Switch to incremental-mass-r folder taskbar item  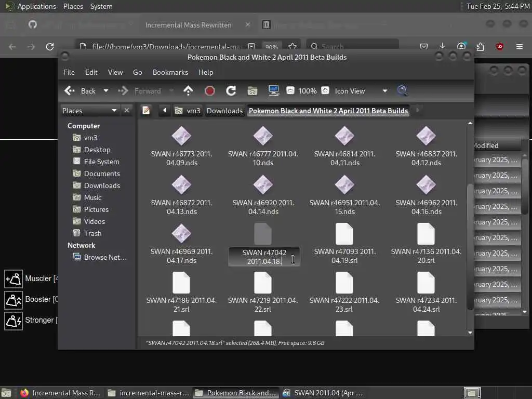tap(149, 393)
